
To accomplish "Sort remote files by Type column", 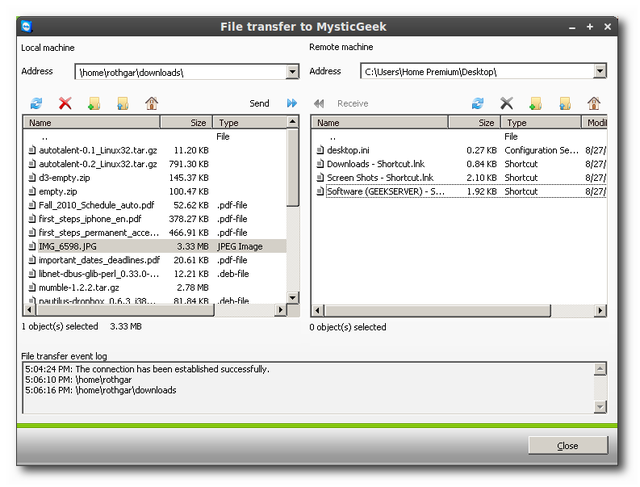I will [x=541, y=122].
